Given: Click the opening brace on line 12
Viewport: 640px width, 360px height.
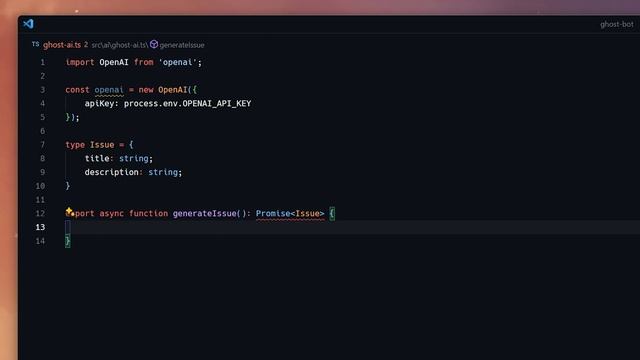Looking at the screenshot, I should pyautogui.click(x=332, y=213).
